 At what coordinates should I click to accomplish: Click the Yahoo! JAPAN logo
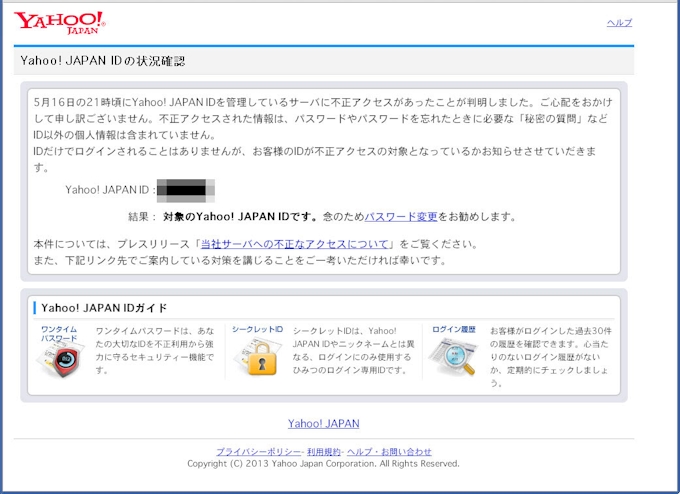coord(59,21)
